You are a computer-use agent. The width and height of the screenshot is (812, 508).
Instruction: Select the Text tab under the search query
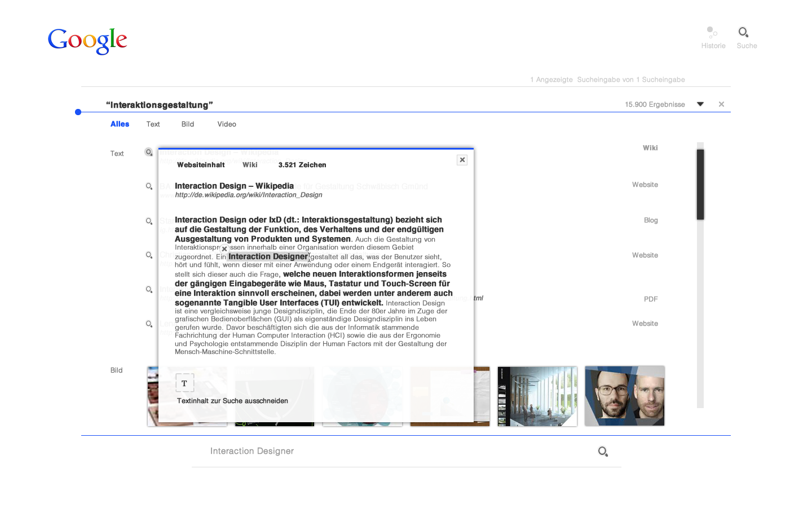[x=153, y=124]
